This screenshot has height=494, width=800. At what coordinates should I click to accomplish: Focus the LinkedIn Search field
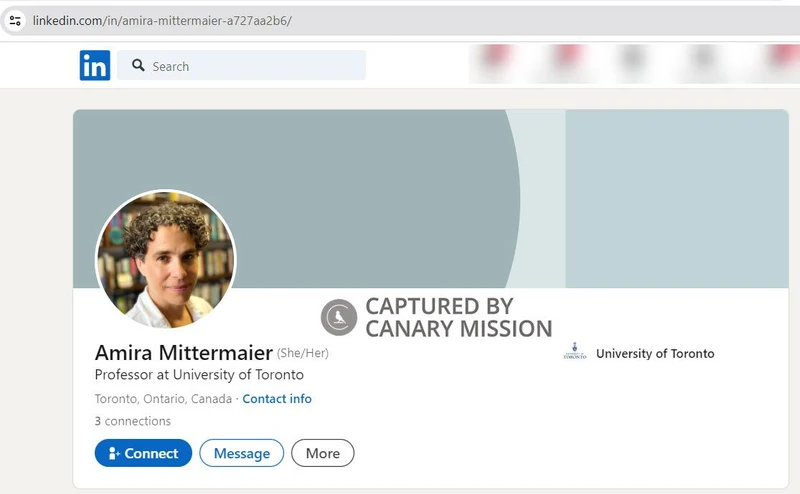[241, 65]
